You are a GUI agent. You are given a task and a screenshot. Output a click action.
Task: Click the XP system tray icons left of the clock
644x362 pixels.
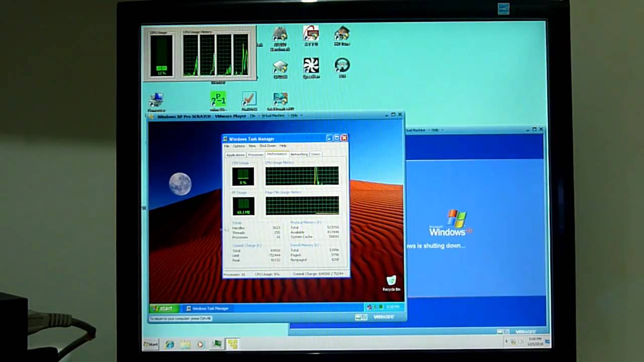coord(375,307)
